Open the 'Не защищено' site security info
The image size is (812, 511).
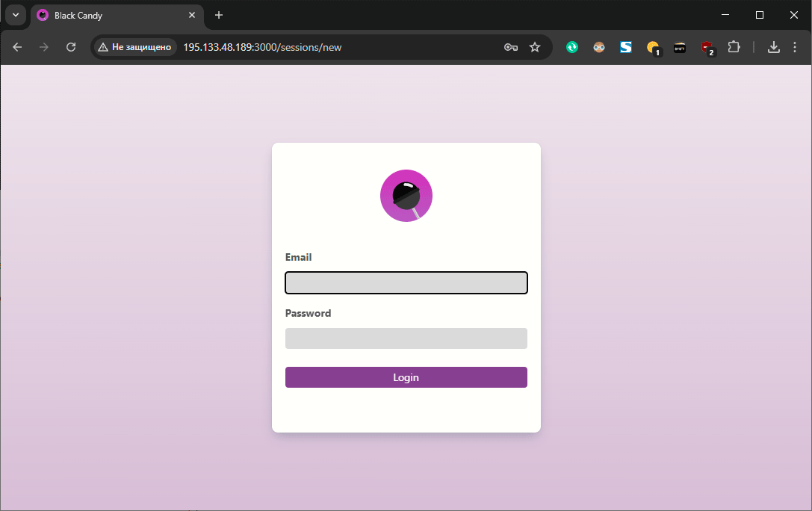[135, 47]
